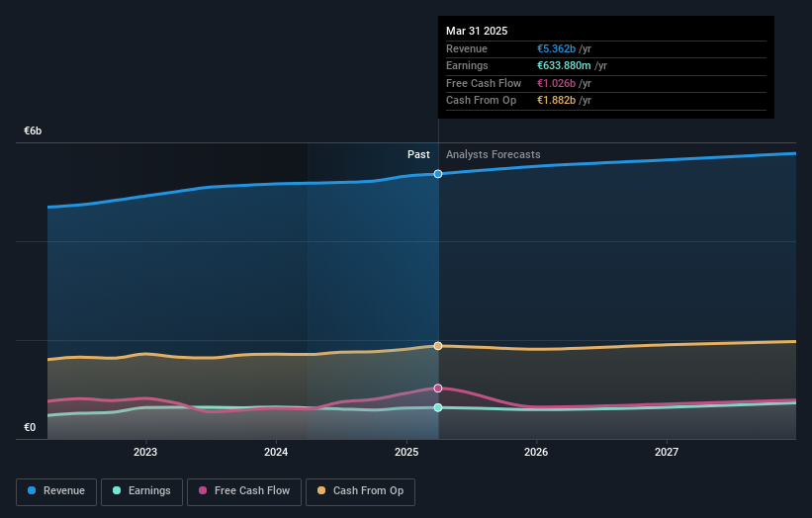Click the €6b y-axis label
This screenshot has width=812, height=518.
(33, 130)
